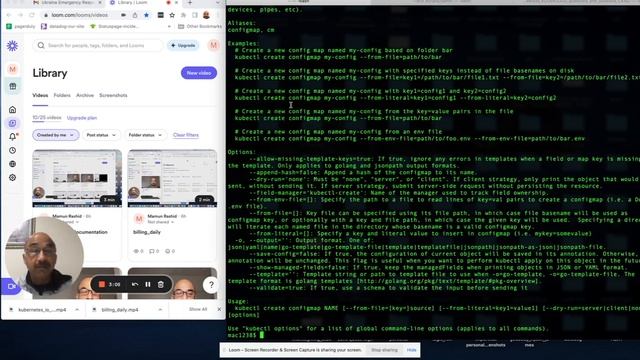Click Stop sharing in the Loom banner
The height and width of the screenshot is (360, 640).
click(x=384, y=350)
